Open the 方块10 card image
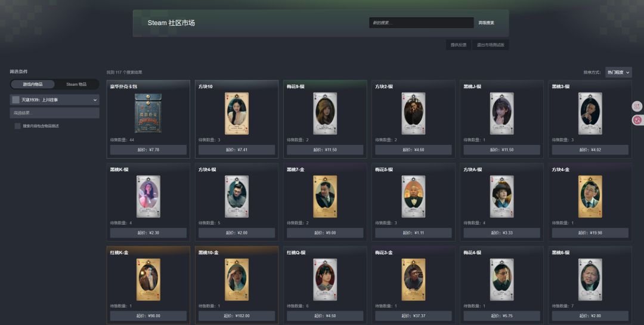Image resolution: width=644 pixels, height=325 pixels. tap(237, 113)
